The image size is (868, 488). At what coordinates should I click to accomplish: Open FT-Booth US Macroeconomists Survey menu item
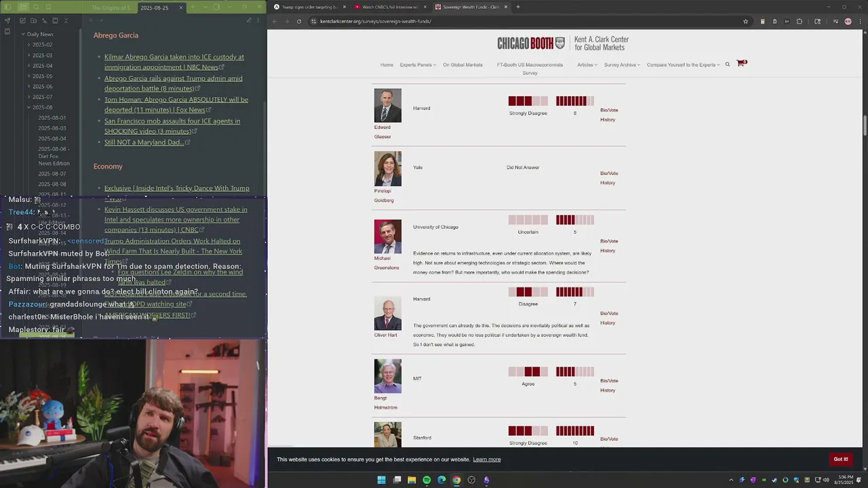[530, 68]
